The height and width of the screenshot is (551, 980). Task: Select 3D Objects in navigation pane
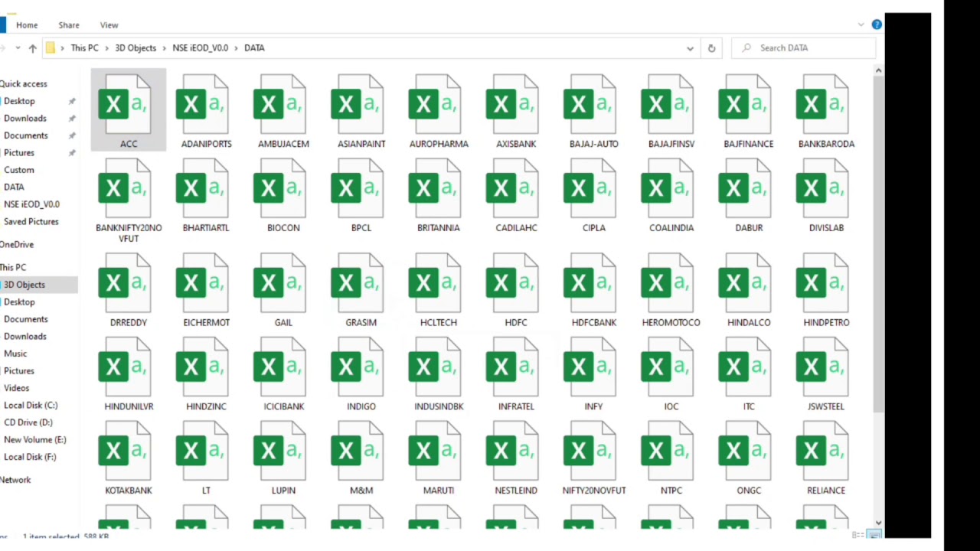coord(24,285)
